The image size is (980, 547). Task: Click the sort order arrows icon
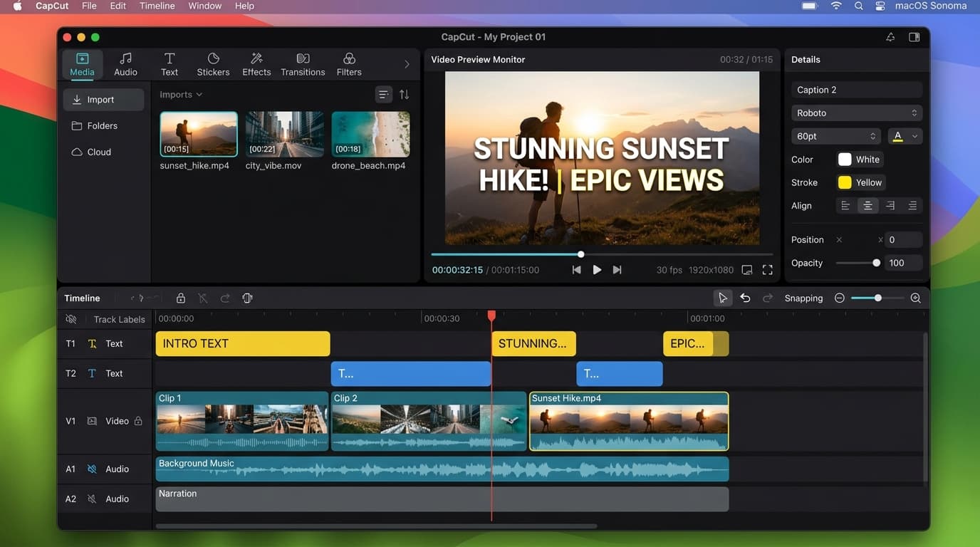(404, 95)
